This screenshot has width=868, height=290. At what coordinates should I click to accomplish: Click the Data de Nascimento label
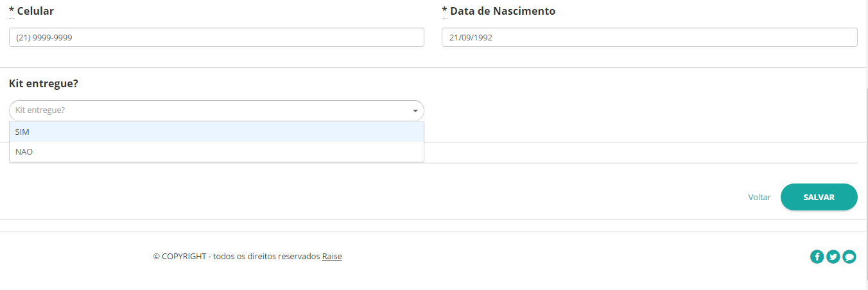pyautogui.click(x=503, y=11)
